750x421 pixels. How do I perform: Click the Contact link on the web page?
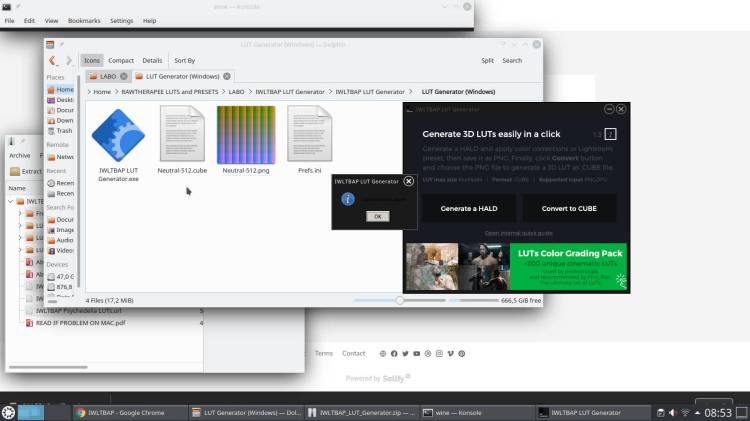pyautogui.click(x=353, y=354)
